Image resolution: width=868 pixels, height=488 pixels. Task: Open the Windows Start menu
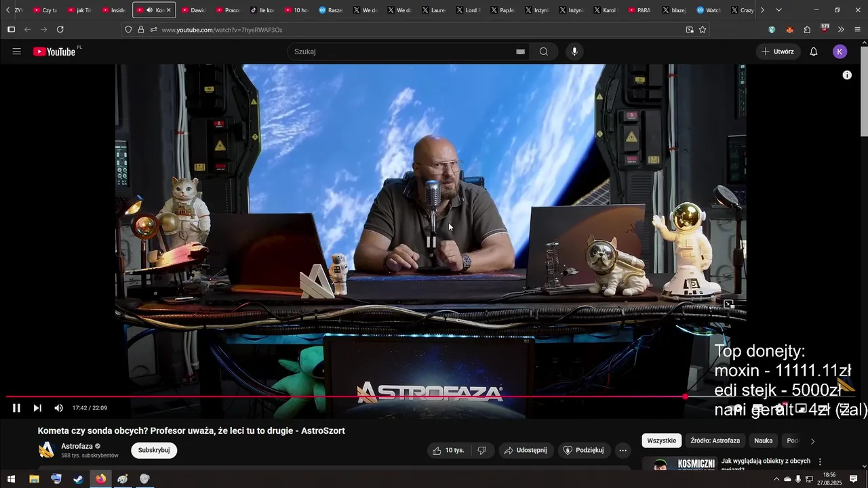[11, 479]
